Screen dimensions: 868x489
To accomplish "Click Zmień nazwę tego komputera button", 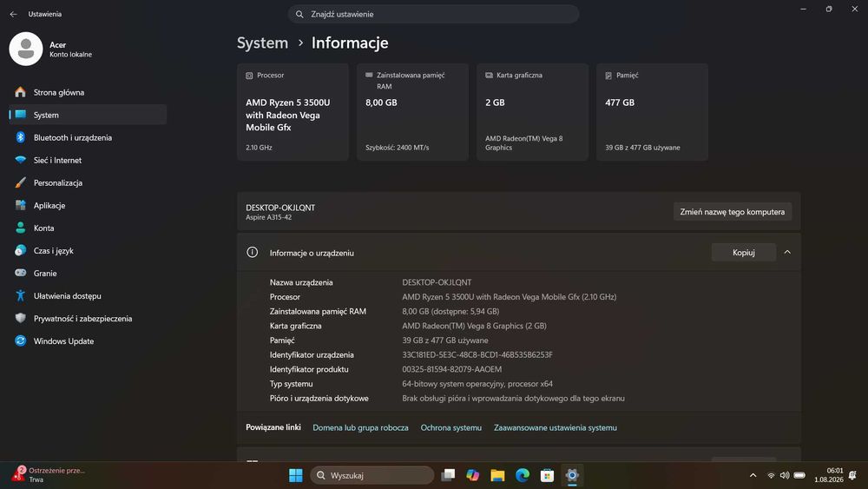I will click(x=733, y=212).
